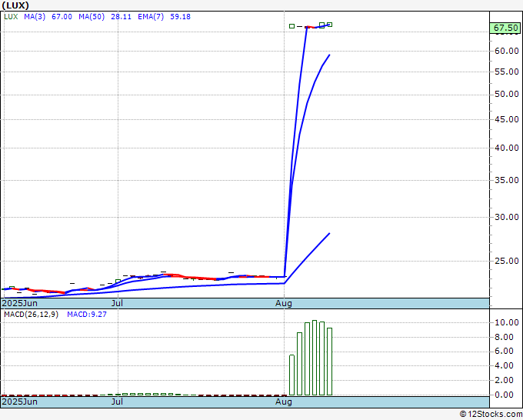Click the 55.00 price axis label
Viewport: 523px width, 420px height.
(507, 72)
